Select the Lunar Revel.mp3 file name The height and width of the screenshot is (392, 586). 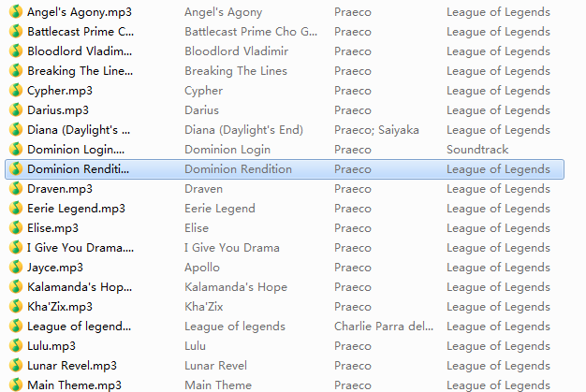point(72,366)
